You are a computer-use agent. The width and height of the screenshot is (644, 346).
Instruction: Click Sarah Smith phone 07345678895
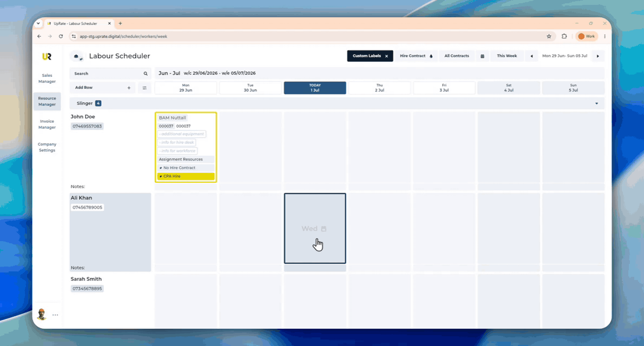click(x=87, y=289)
